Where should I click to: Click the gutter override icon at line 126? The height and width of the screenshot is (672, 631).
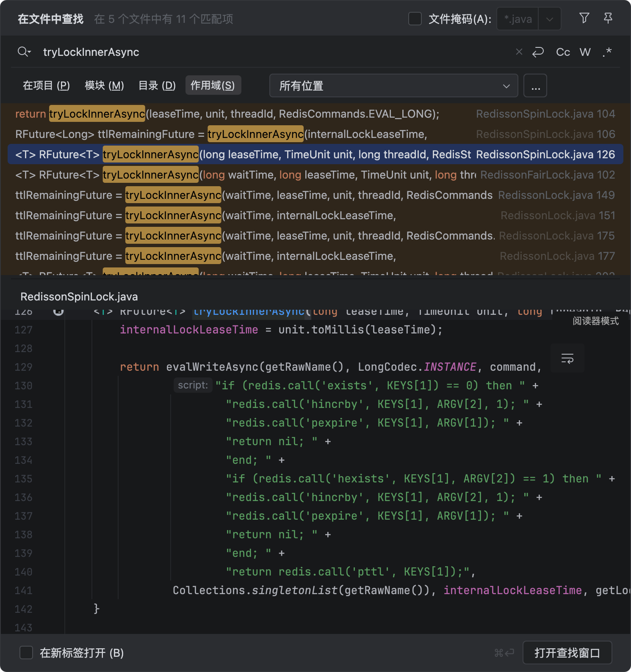pos(58,311)
